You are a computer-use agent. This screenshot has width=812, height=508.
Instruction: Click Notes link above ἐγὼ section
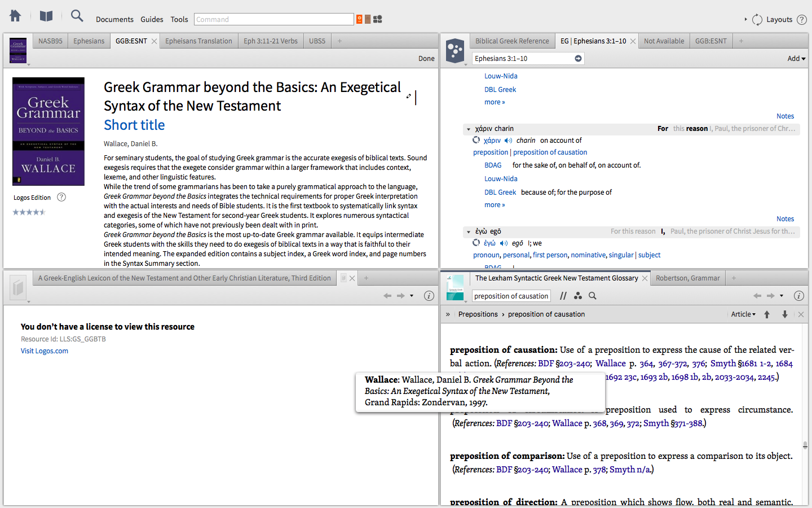coord(785,219)
